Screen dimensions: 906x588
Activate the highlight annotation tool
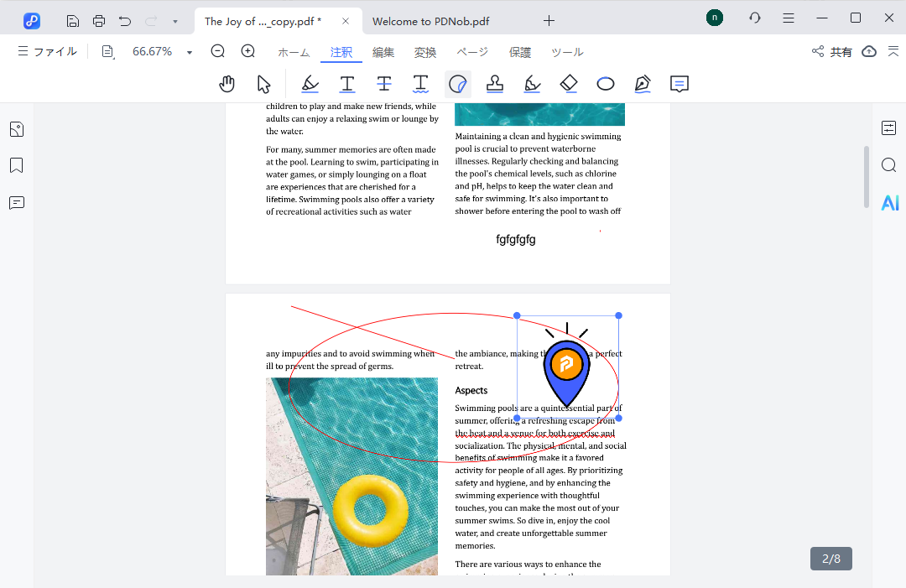310,84
